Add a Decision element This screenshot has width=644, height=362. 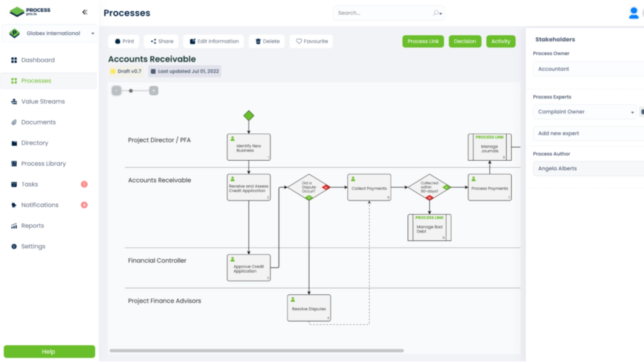(465, 41)
